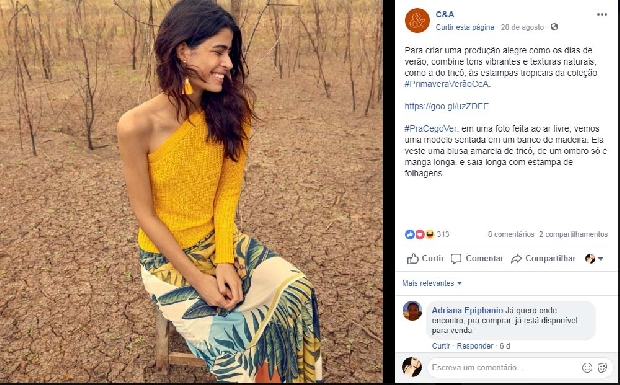Click the C&A page profile logo
Image resolution: width=620 pixels, height=385 pixels.
tap(417, 20)
